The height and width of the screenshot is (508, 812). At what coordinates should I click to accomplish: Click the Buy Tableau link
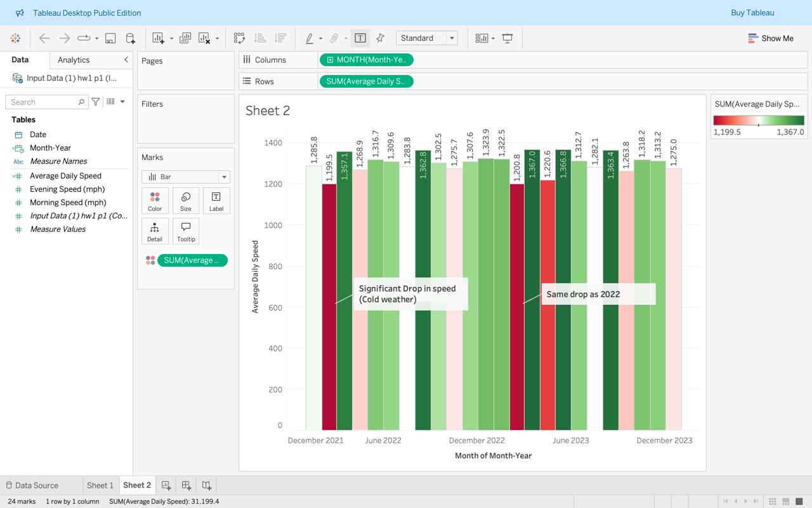tap(752, 13)
